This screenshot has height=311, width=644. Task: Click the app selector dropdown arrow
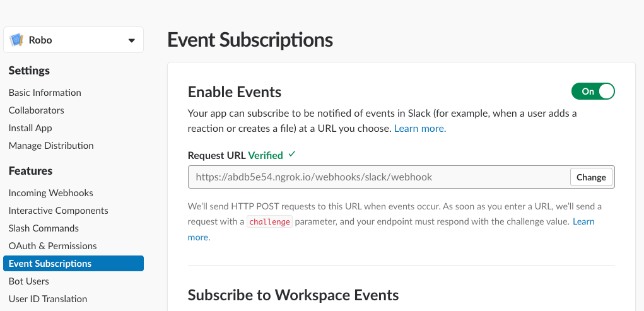point(131,40)
